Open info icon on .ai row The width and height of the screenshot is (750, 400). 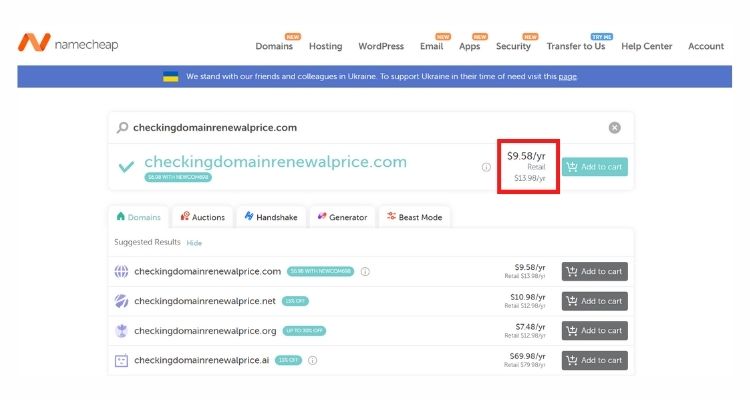tap(312, 360)
